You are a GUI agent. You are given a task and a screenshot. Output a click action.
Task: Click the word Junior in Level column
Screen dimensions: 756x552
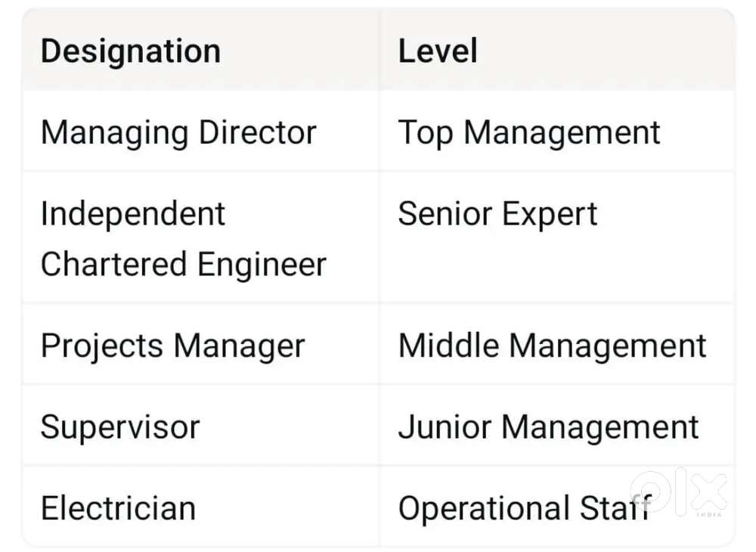tap(445, 427)
